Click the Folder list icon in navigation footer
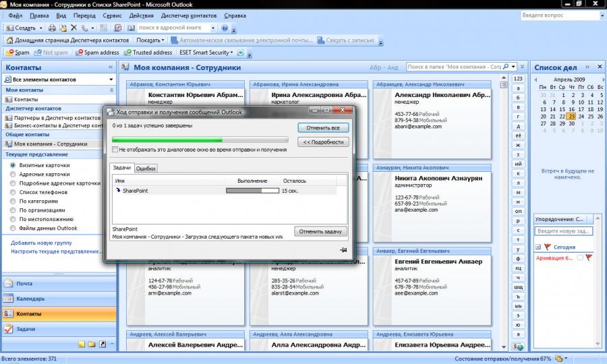This screenshot has width=607, height=364. [92, 344]
